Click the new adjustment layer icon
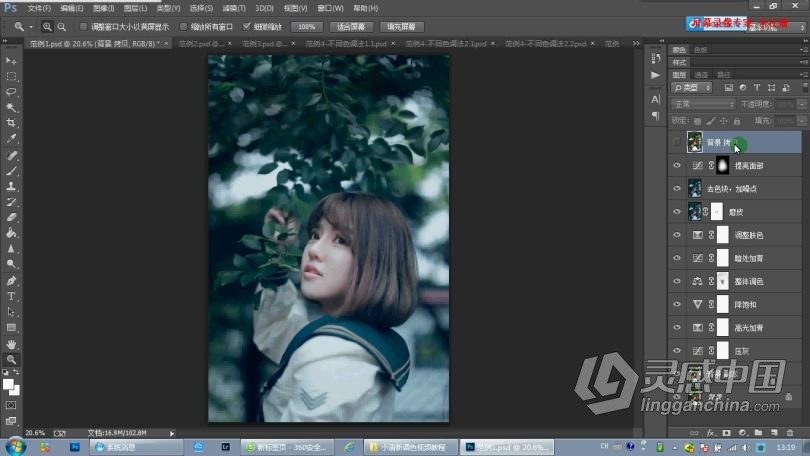This screenshot has height=456, width=810. [x=742, y=433]
